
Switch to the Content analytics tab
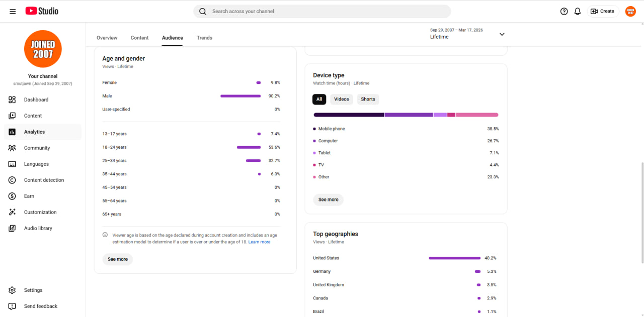[139, 38]
